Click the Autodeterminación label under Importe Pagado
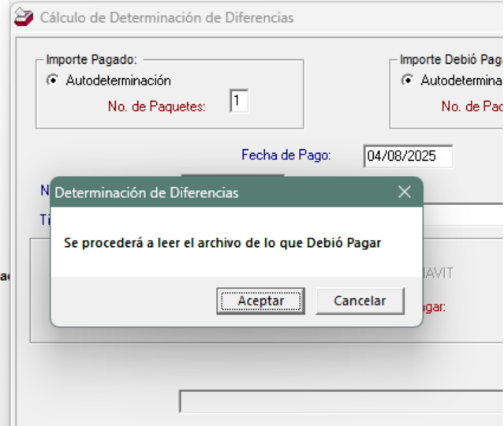Screen dimensions: 504x426 tap(118, 80)
